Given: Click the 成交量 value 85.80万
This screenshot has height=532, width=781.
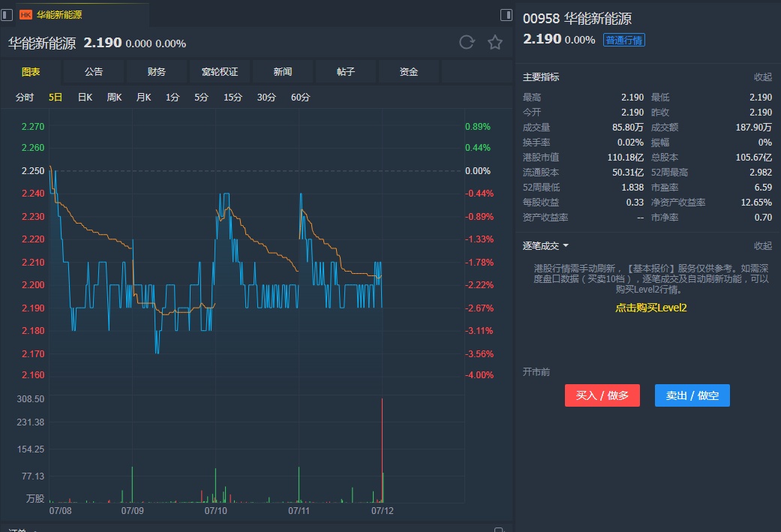Looking at the screenshot, I should pyautogui.click(x=628, y=128).
